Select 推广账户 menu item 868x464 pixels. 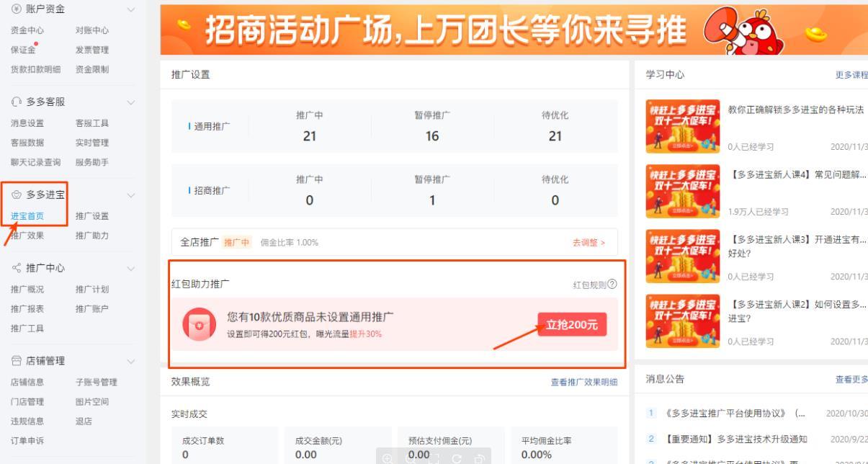[91, 308]
